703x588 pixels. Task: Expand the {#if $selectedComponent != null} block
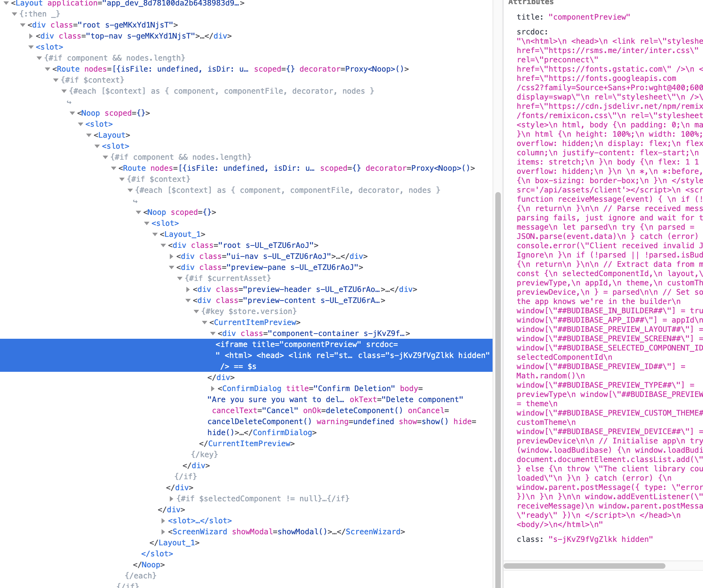(171, 498)
